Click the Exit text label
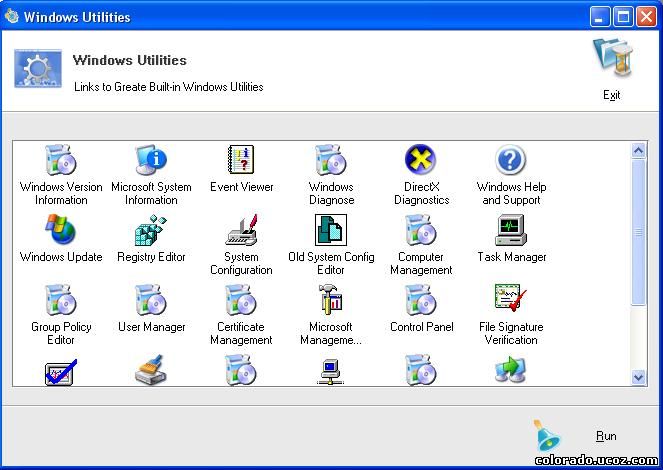The image size is (663, 470). tap(611, 95)
